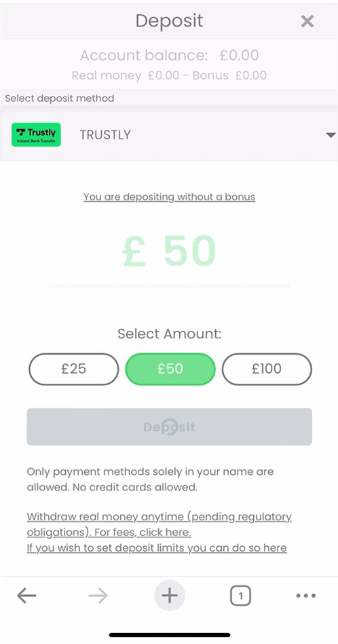The height and width of the screenshot is (644, 338).
Task: Open a new tab with plus icon
Action: tap(170, 595)
